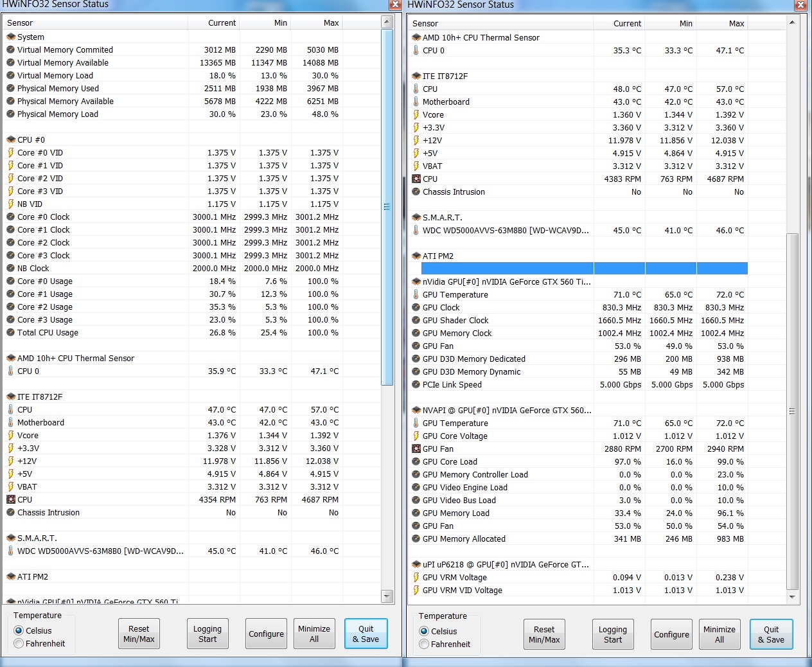This screenshot has height=667, width=812.
Task: Click Physical Memory Used icon
Action: 11,89
